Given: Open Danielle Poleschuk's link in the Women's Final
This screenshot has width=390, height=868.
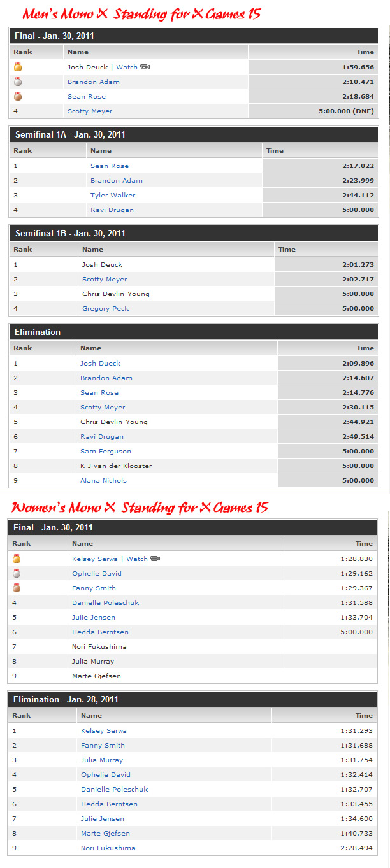Looking at the screenshot, I should pos(105,602).
